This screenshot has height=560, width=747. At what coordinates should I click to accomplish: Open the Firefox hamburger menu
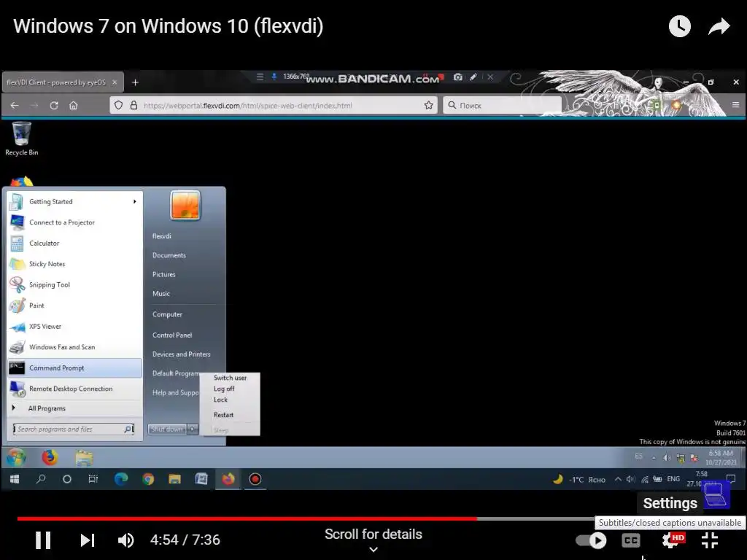[735, 105]
